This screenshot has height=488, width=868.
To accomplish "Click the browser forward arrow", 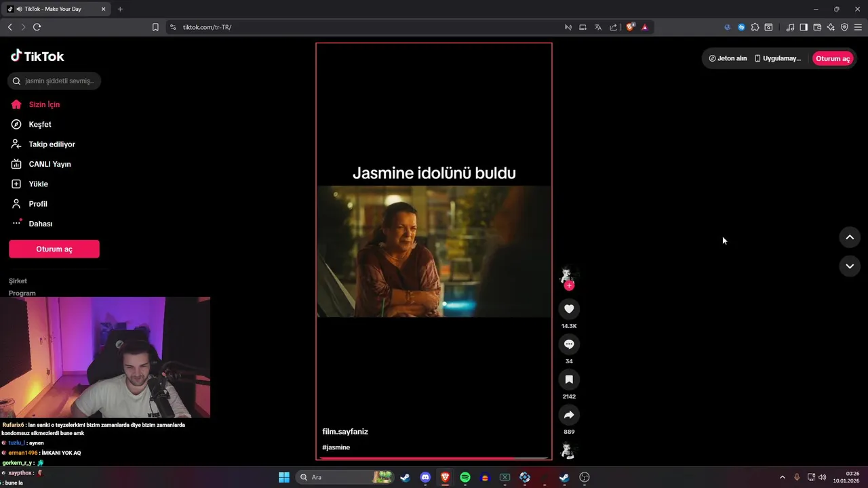I will pyautogui.click(x=23, y=27).
